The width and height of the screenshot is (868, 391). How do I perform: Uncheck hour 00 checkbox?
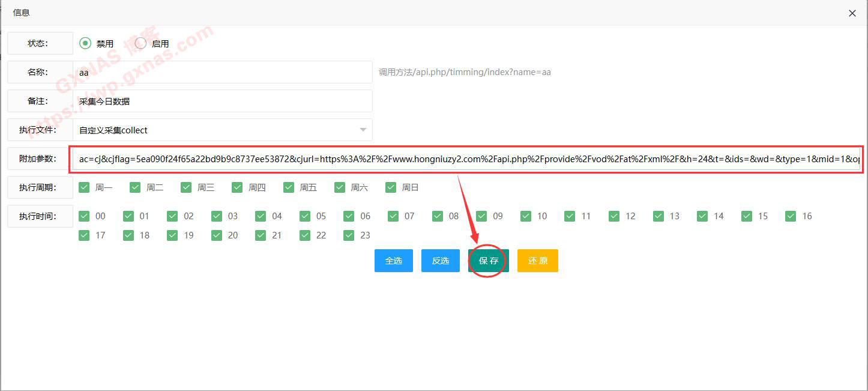(x=85, y=216)
